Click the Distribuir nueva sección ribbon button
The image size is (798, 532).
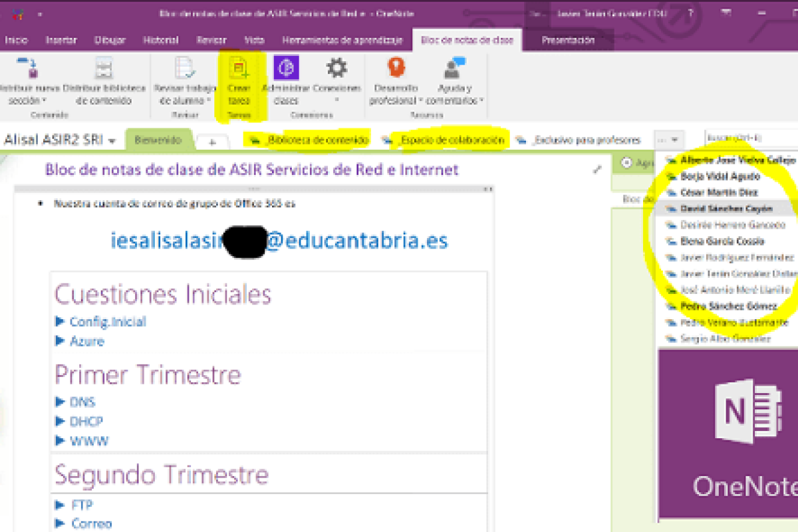pos(28,81)
